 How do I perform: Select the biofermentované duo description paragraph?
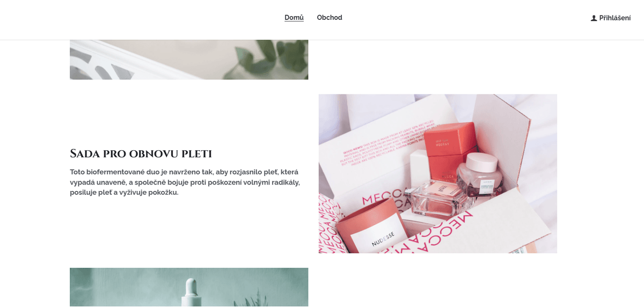185,182
